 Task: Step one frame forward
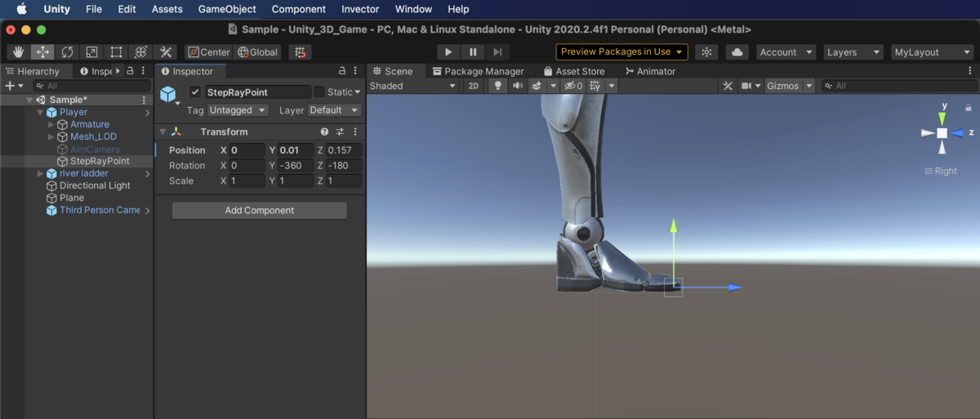[x=497, y=52]
